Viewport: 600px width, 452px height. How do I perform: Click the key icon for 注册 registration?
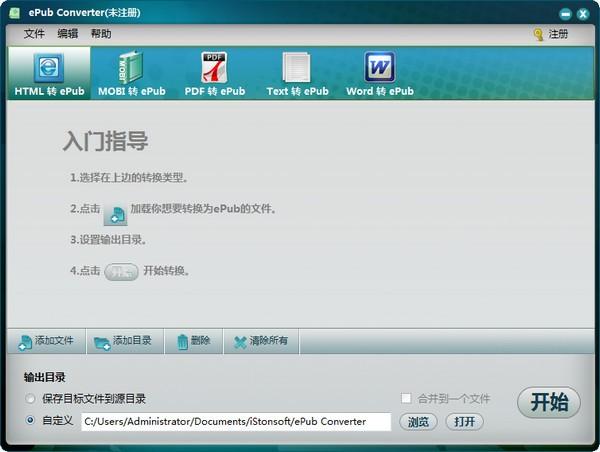tap(538, 34)
